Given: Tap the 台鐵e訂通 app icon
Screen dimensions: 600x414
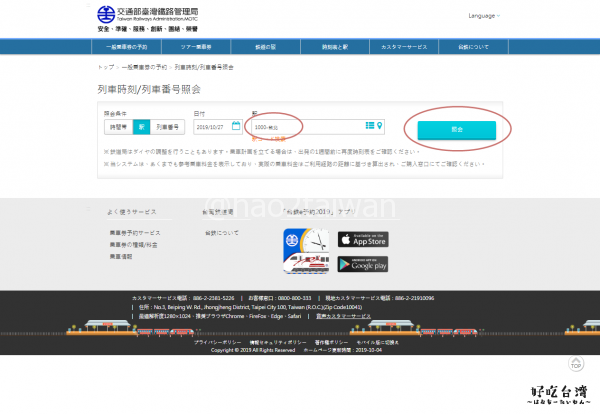Looking at the screenshot, I should point(306,251).
